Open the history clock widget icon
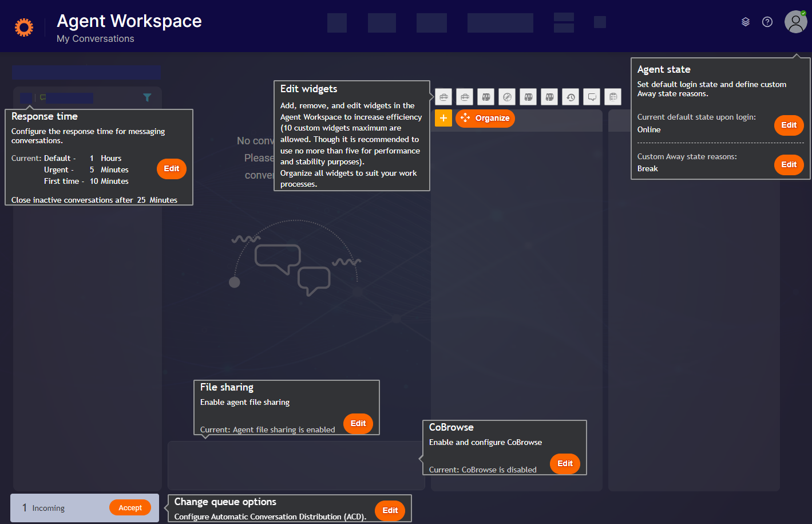Image resolution: width=812 pixels, height=524 pixels. (x=571, y=97)
